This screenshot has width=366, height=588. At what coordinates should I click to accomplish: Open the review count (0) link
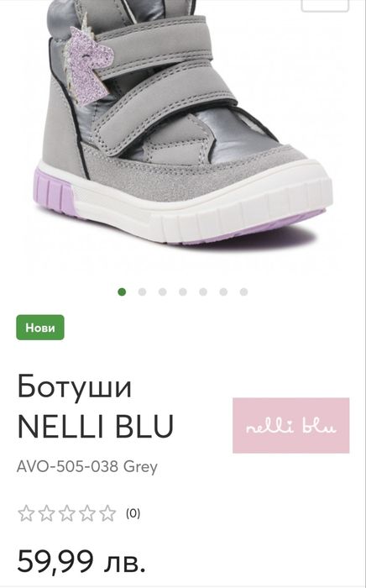pyautogui.click(x=133, y=513)
